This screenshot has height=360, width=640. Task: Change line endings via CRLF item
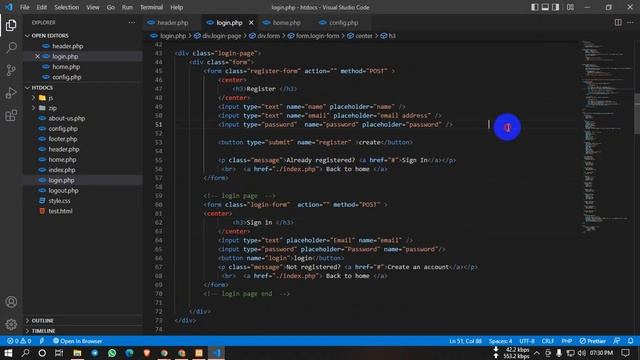click(x=548, y=341)
